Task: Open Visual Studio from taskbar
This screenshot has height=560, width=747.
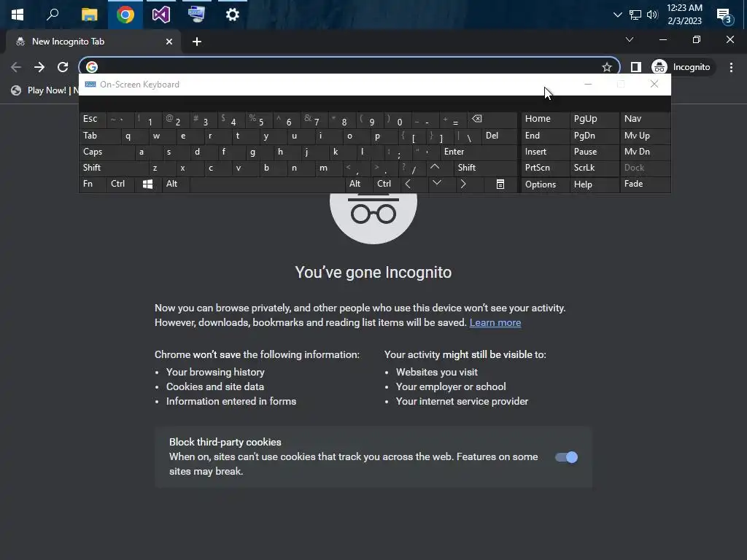Action: (161, 15)
